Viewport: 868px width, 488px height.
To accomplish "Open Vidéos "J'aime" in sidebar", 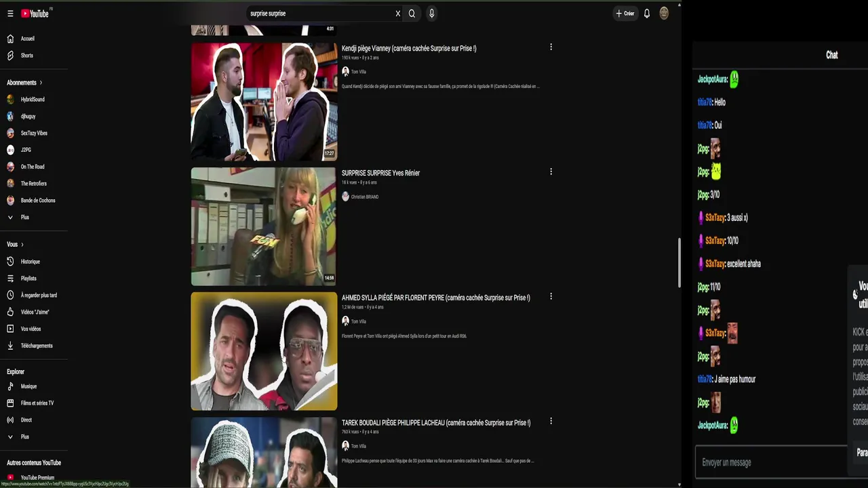I will pyautogui.click(x=35, y=312).
